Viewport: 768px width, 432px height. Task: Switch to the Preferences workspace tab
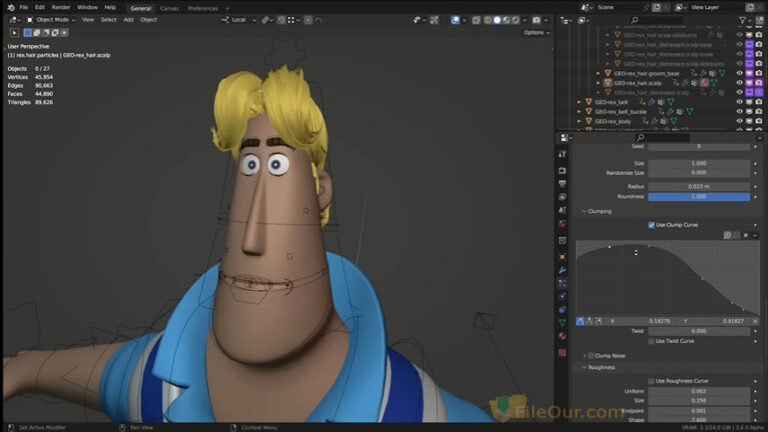click(x=203, y=8)
